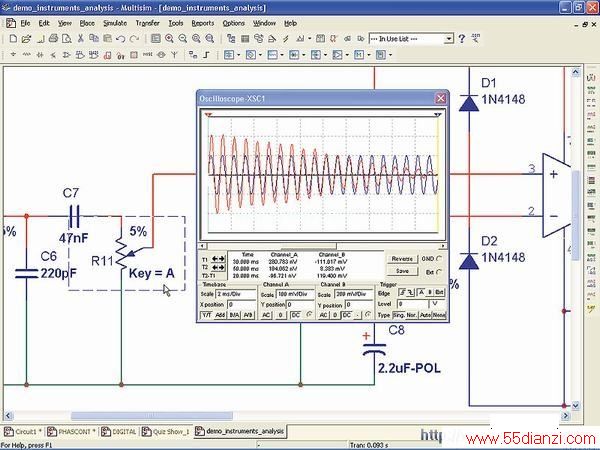Select the A/B timebase mode
This screenshot has width=600, height=450.
[x=248, y=315]
